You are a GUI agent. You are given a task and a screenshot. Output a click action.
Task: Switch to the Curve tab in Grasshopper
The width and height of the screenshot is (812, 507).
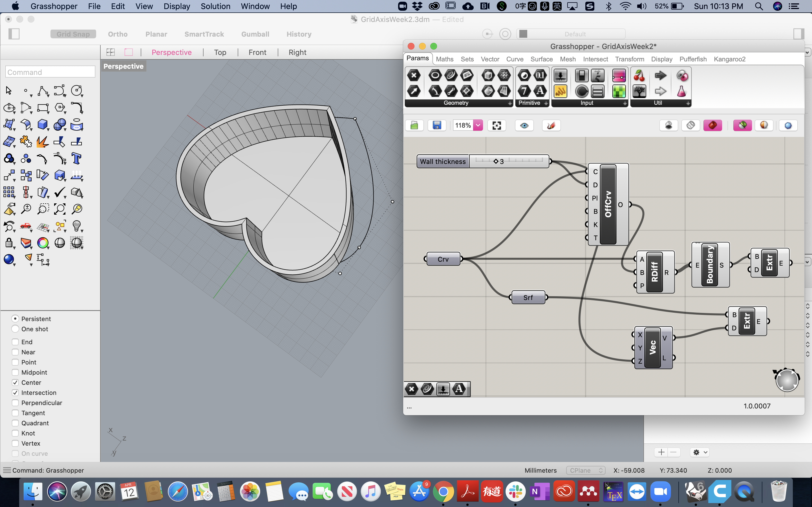coord(515,59)
